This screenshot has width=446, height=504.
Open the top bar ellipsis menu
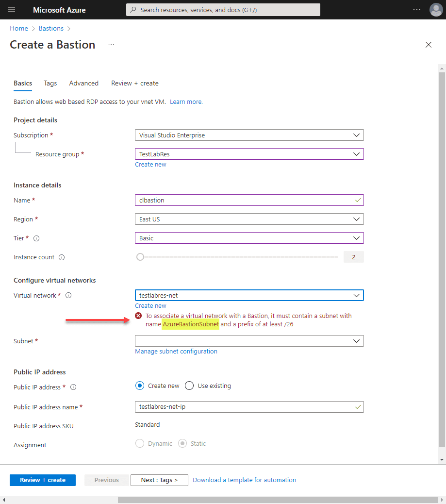pyautogui.click(x=417, y=10)
